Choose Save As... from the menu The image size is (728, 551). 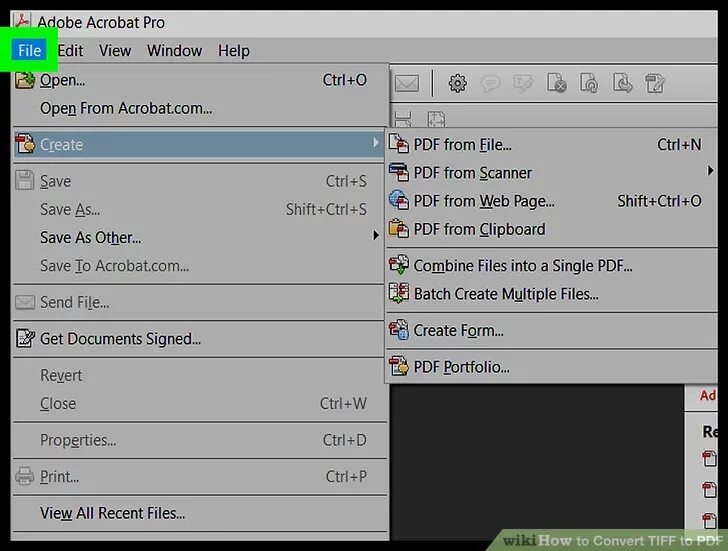click(200, 209)
